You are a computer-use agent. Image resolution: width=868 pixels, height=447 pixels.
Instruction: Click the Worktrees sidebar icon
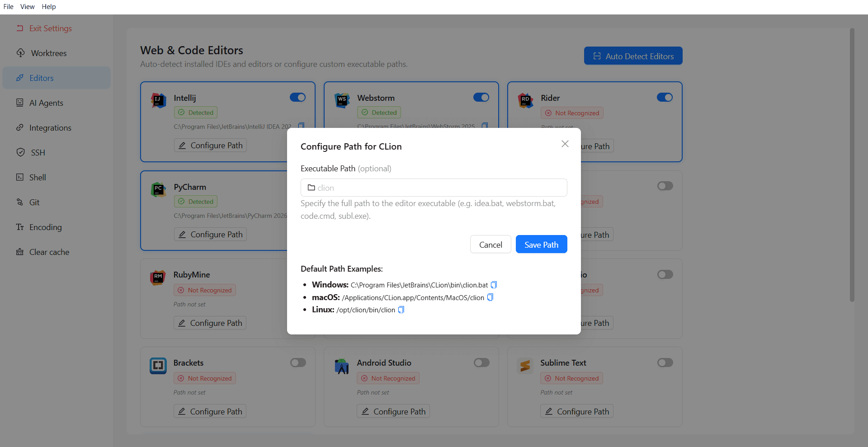tap(20, 53)
